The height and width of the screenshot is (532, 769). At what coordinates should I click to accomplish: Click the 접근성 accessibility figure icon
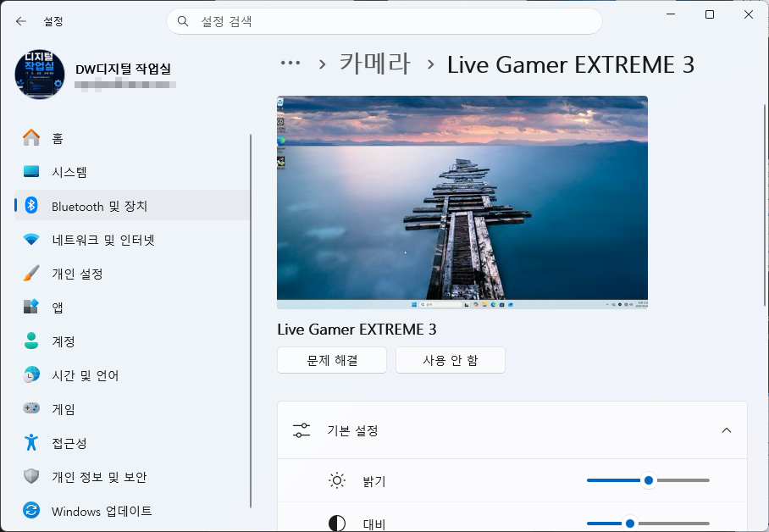(x=31, y=443)
